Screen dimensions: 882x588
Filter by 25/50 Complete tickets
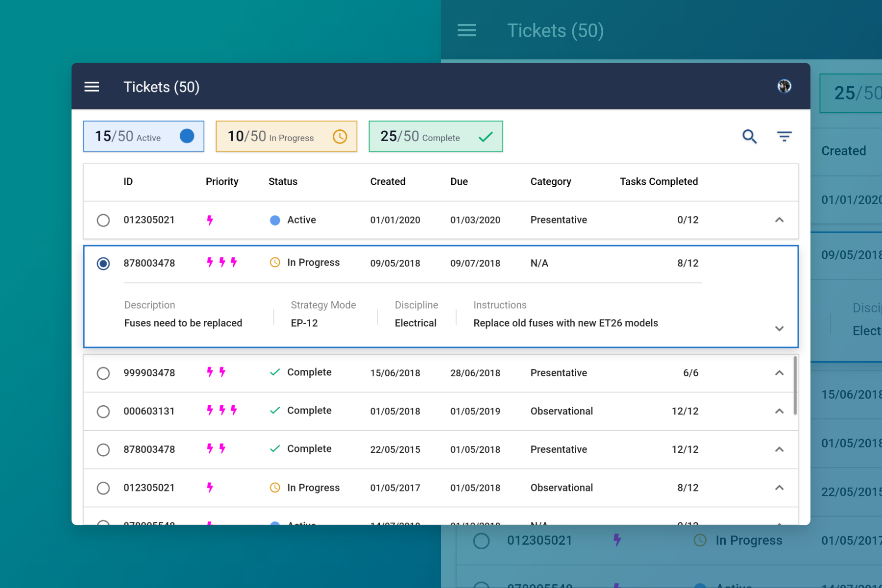pos(435,136)
